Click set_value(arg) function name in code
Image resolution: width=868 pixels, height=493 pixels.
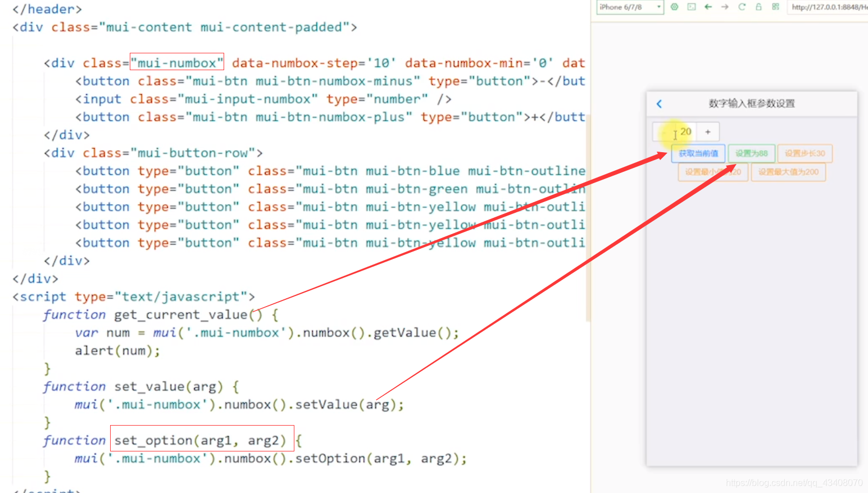coord(169,386)
